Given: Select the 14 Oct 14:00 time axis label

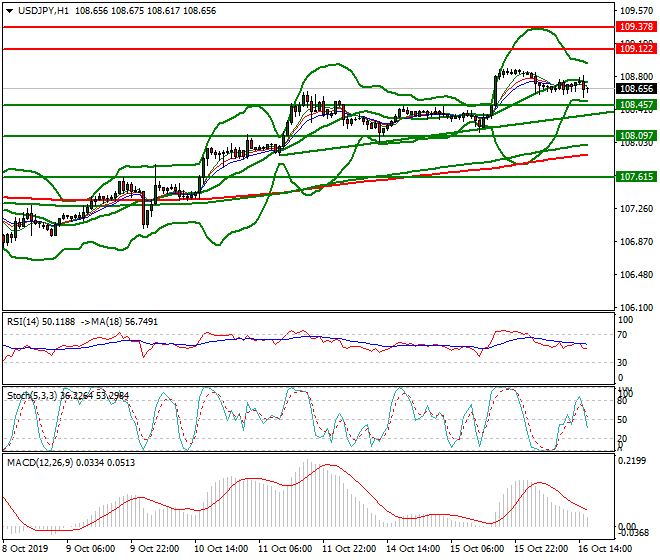Looking at the screenshot, I should point(413,549).
